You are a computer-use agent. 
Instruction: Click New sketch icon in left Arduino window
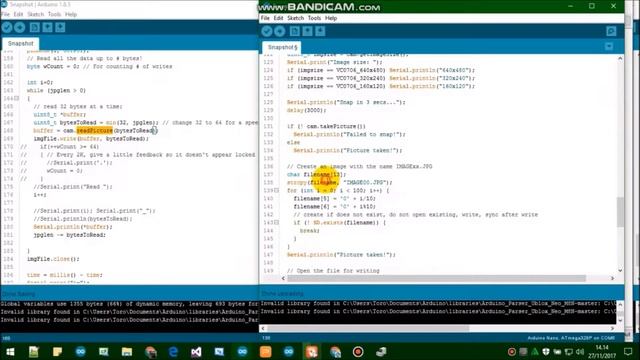[35, 27]
